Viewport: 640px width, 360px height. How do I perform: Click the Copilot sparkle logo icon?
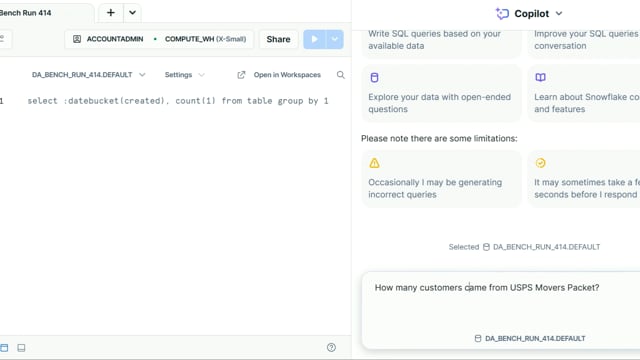click(x=502, y=13)
